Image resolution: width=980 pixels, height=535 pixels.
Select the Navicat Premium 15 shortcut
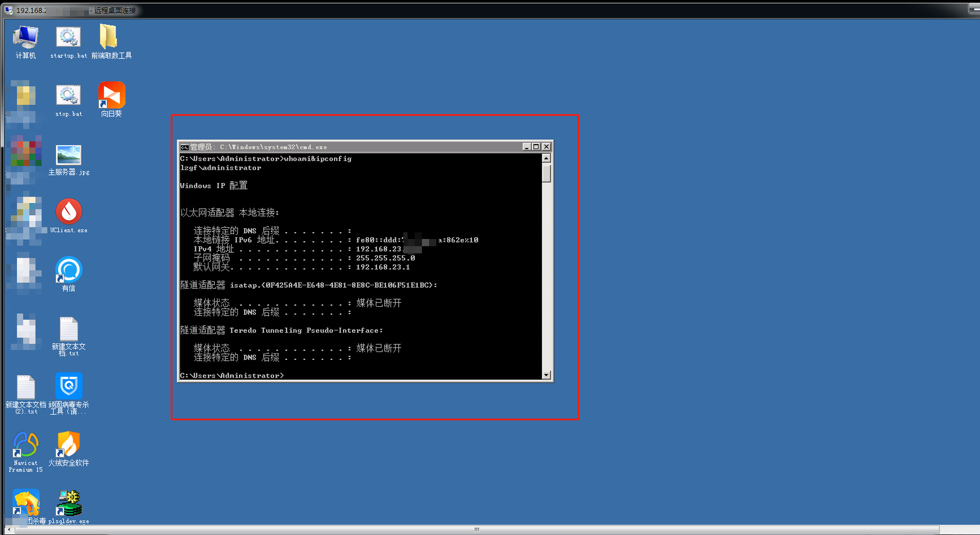point(25,446)
